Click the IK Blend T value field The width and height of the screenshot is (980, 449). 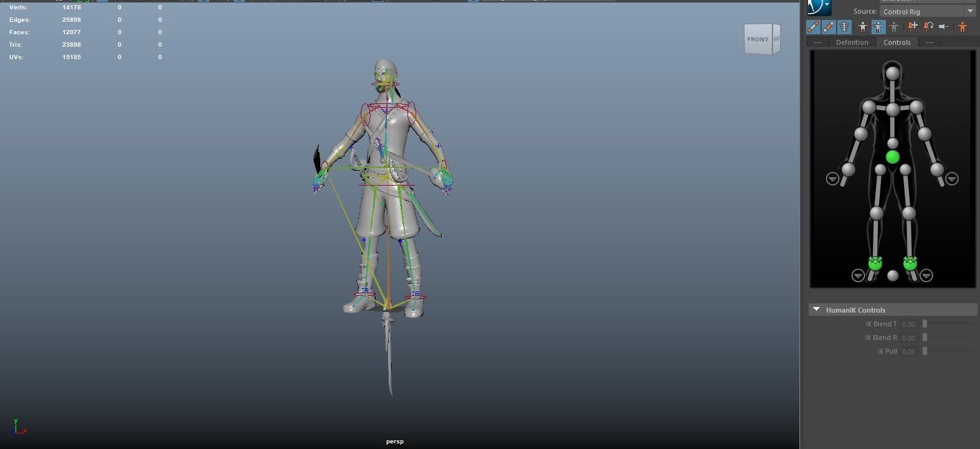[909, 324]
